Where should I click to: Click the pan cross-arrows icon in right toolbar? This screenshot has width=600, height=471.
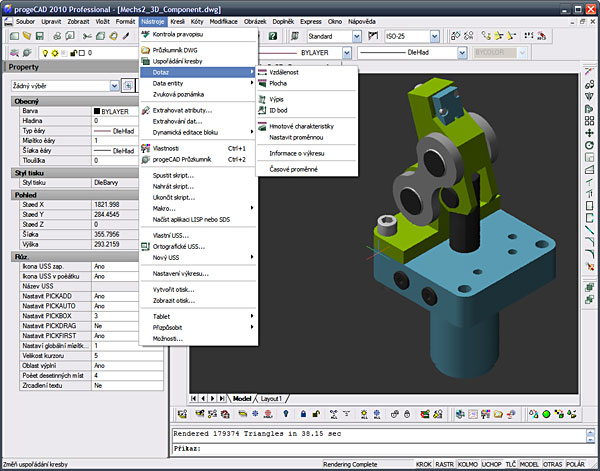tap(589, 133)
